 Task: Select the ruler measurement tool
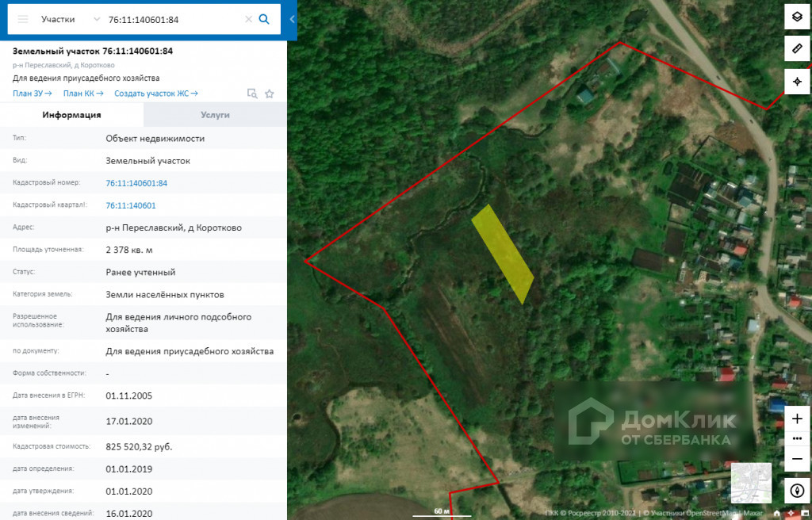click(x=797, y=48)
